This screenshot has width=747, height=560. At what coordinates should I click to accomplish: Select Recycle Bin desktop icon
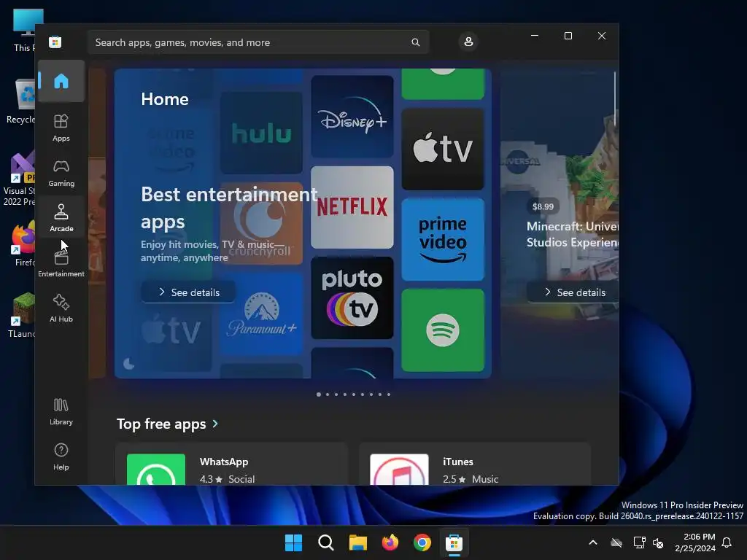click(x=20, y=102)
